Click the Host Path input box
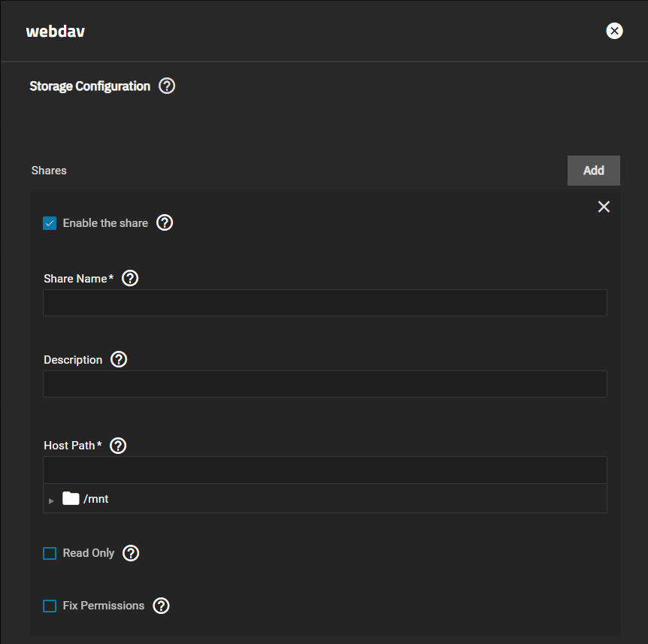Viewport: 648px width, 644px height. coord(325,470)
